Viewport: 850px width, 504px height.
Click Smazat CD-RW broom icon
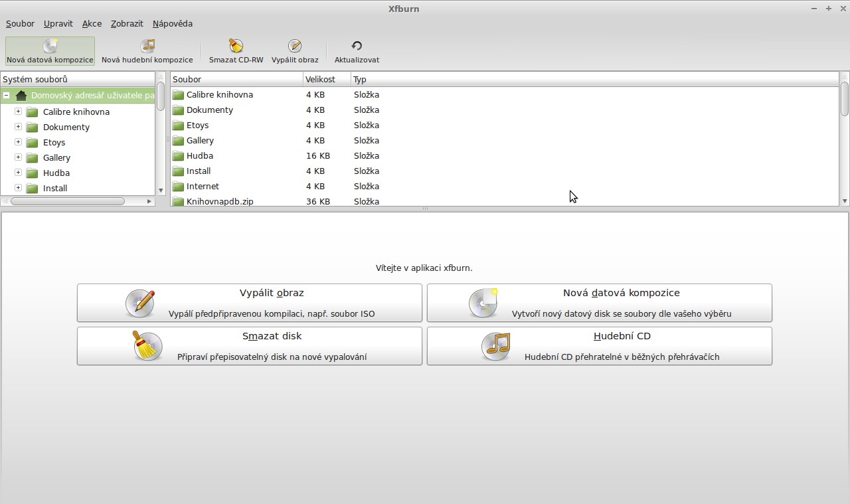pyautogui.click(x=236, y=46)
